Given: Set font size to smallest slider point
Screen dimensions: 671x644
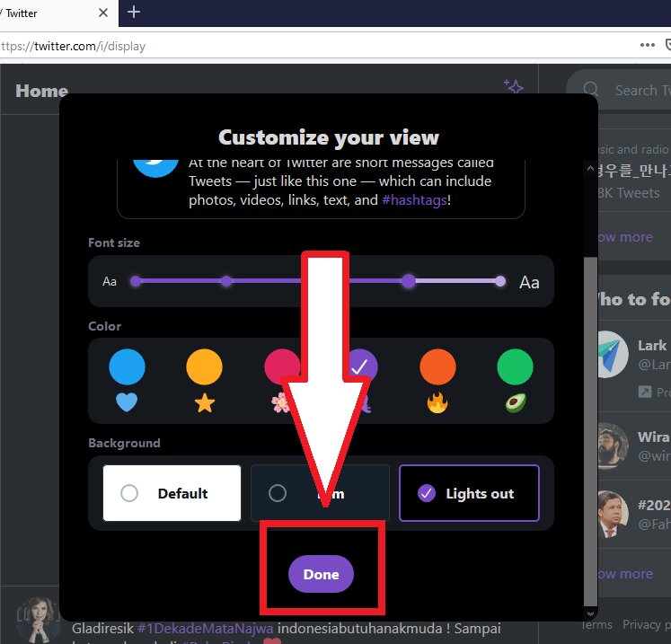Looking at the screenshot, I should (x=136, y=281).
